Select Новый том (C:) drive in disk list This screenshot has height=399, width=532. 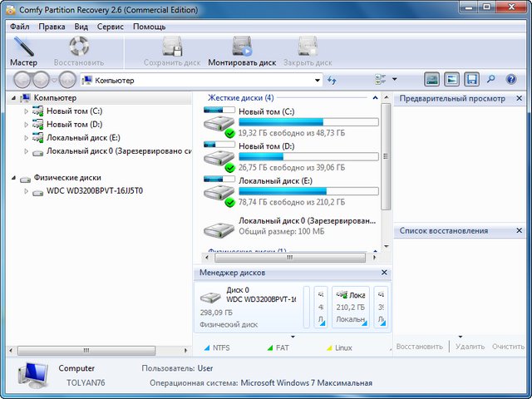pos(266,111)
